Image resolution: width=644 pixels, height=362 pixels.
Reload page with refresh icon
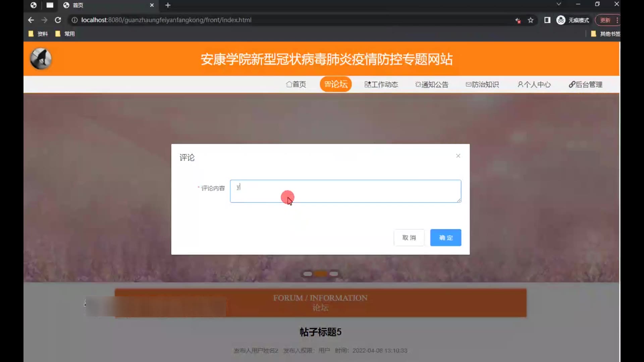(58, 20)
